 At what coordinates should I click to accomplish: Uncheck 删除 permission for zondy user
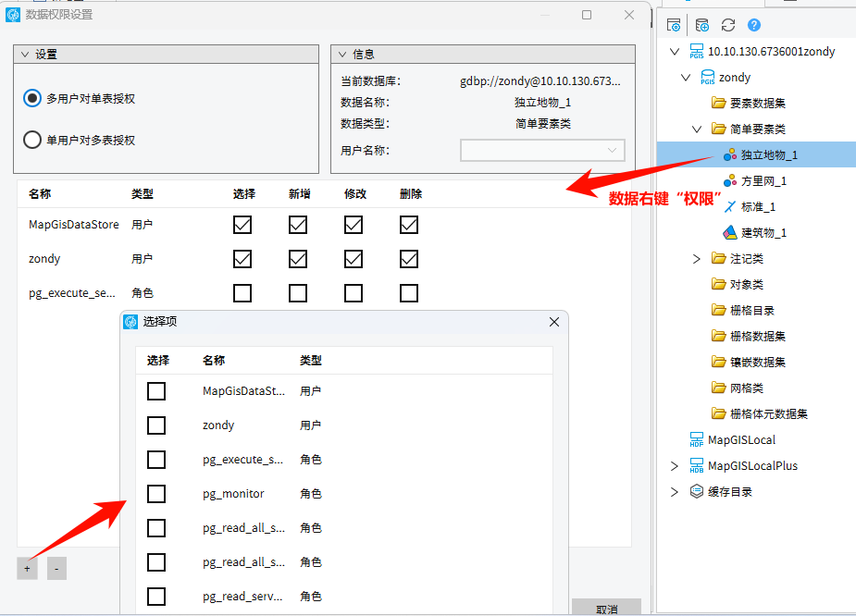pyautogui.click(x=409, y=259)
